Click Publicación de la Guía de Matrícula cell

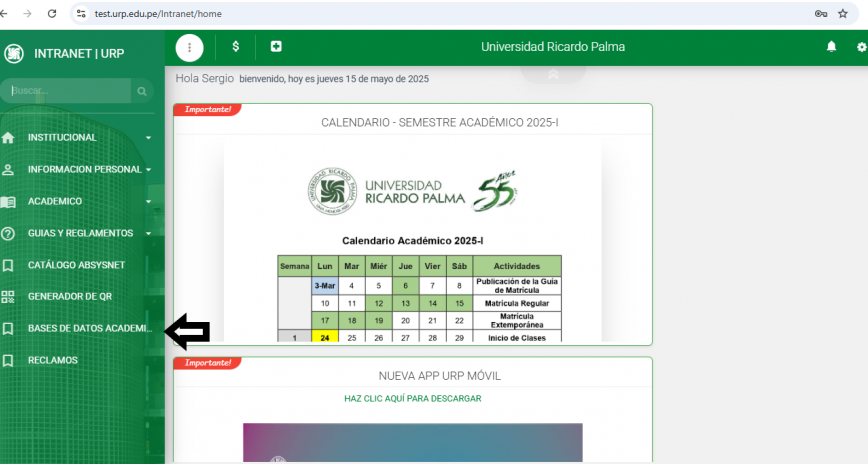click(517, 286)
